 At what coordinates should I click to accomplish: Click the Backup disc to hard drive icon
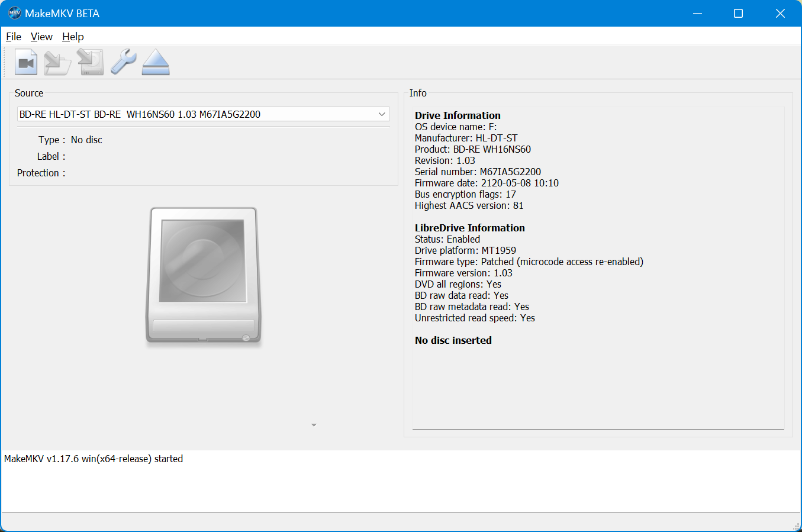point(91,62)
